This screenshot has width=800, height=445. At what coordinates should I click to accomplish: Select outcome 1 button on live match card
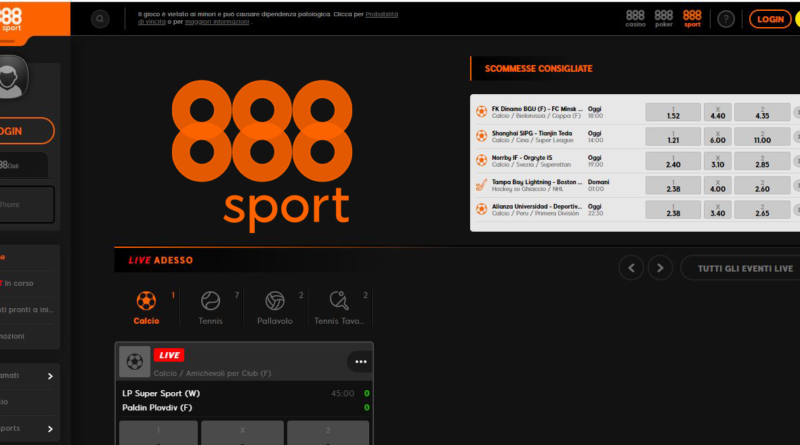pyautogui.click(x=159, y=433)
